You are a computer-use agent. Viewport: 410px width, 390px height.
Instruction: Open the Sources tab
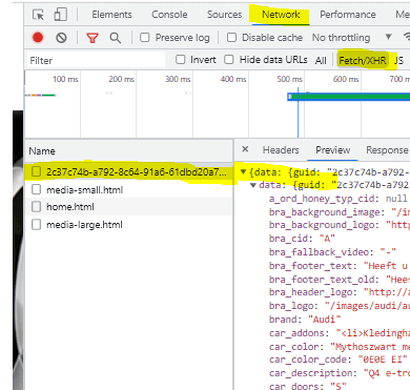[x=224, y=14]
